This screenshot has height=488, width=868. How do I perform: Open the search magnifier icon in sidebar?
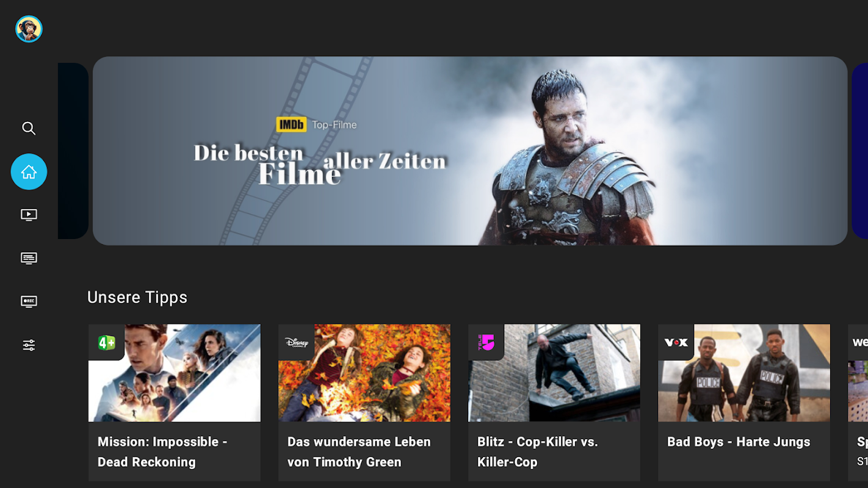(29, 128)
